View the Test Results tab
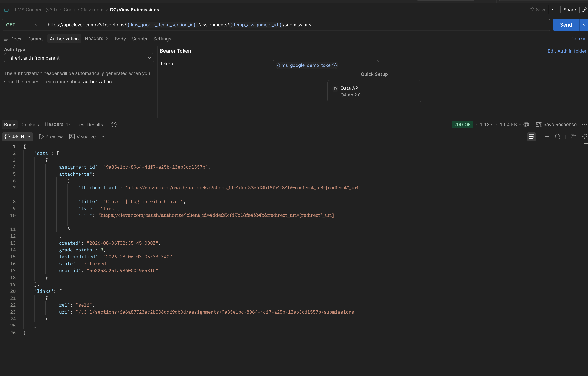The image size is (588, 376). point(90,125)
